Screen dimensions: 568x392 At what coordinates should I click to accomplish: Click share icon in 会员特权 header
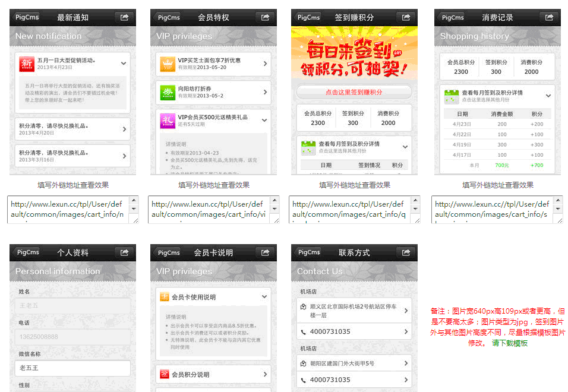(265, 18)
